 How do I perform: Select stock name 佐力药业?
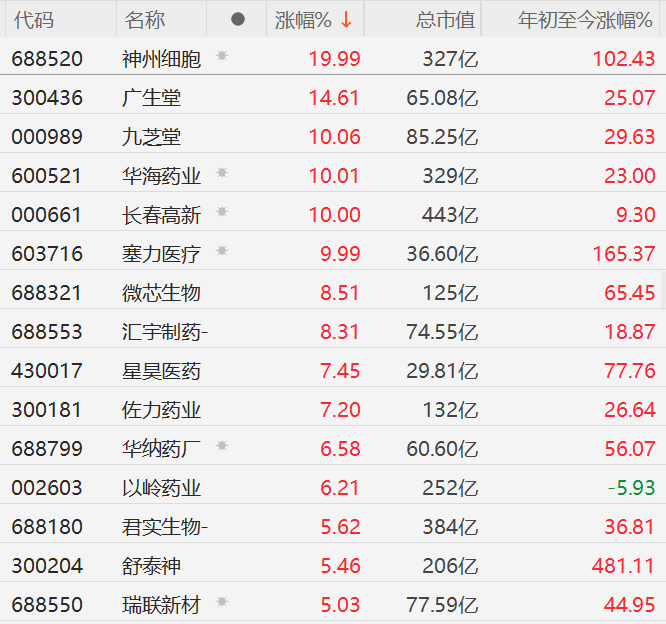point(161,410)
